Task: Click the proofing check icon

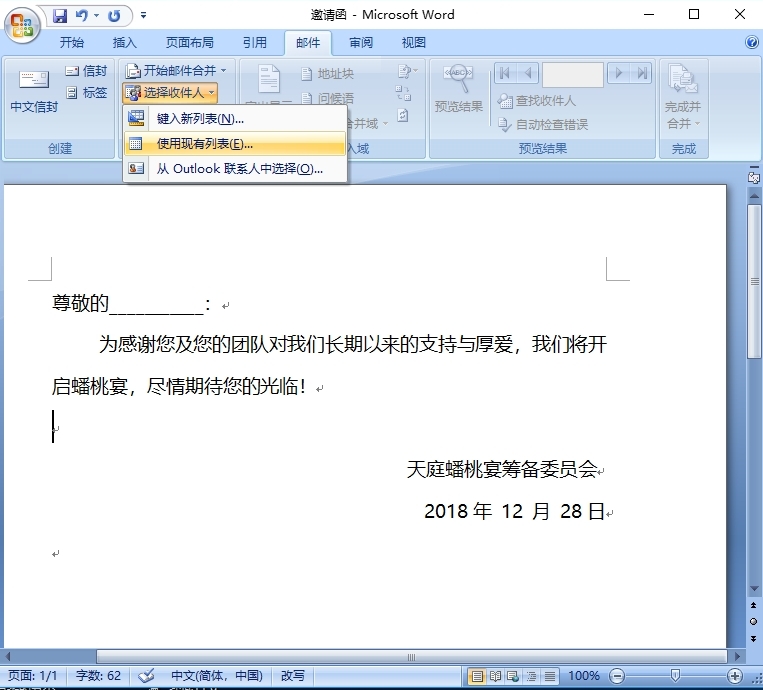Action: pyautogui.click(x=146, y=676)
